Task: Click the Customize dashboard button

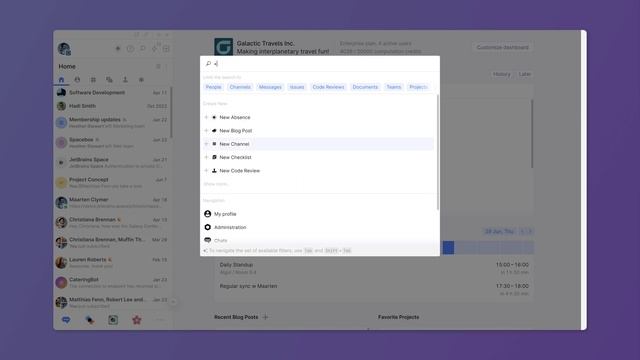Action: pos(503,47)
